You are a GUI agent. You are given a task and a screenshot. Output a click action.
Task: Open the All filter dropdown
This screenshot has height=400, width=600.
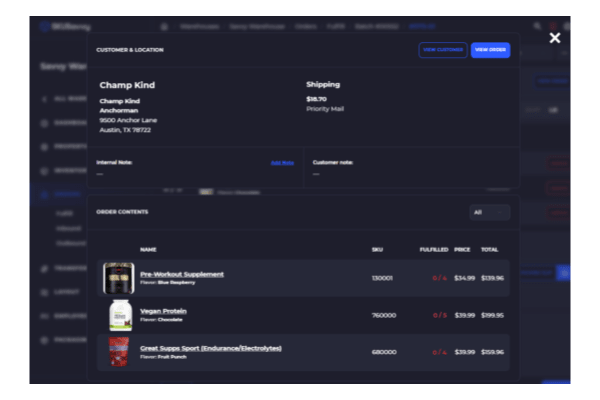point(489,212)
